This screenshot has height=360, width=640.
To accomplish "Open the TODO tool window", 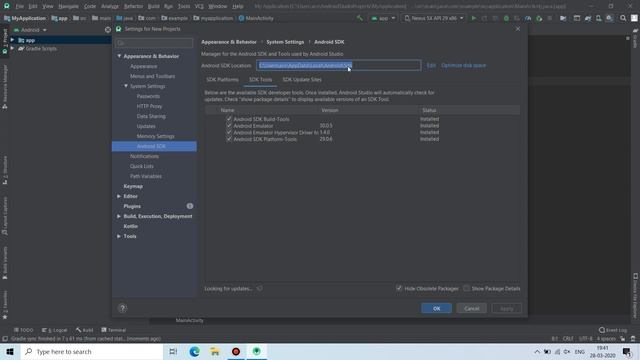I will click(x=24, y=330).
